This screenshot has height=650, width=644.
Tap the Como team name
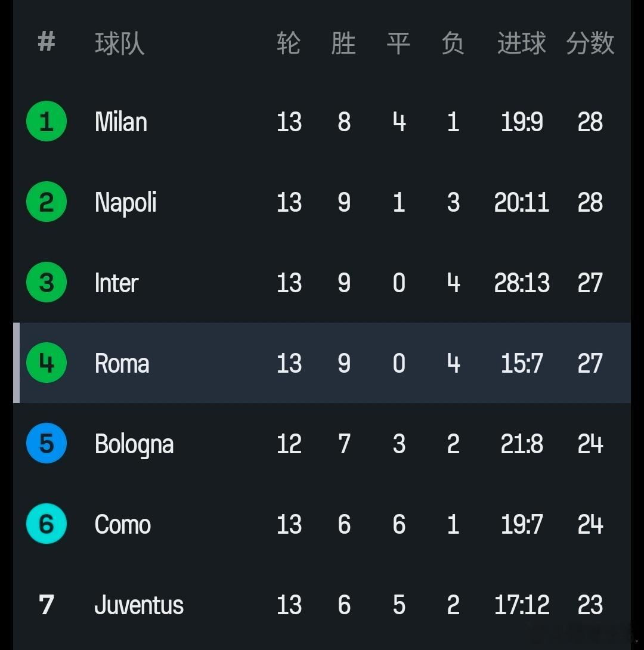point(123,525)
